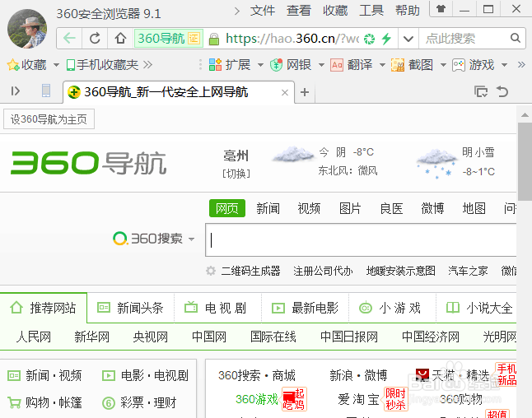This screenshot has height=418, width=532.
Task: Open 二维码生成器 hot search link
Action: [250, 271]
